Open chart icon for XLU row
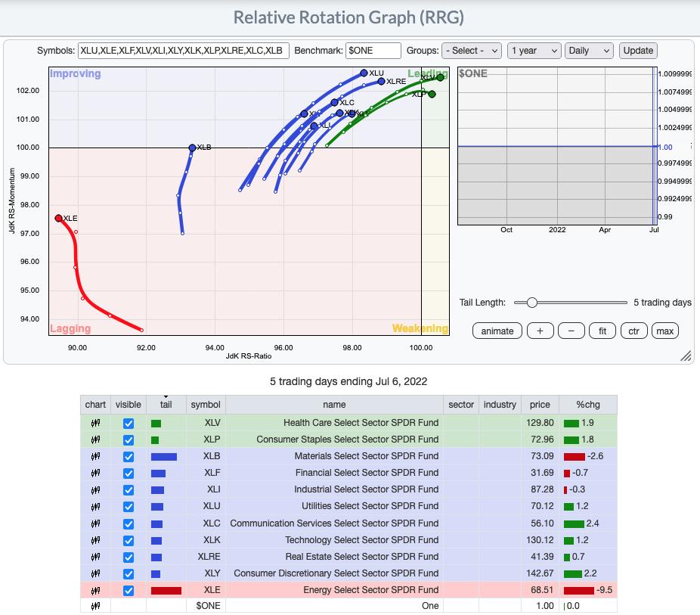Screen dimensions: 700x615 click(95, 507)
